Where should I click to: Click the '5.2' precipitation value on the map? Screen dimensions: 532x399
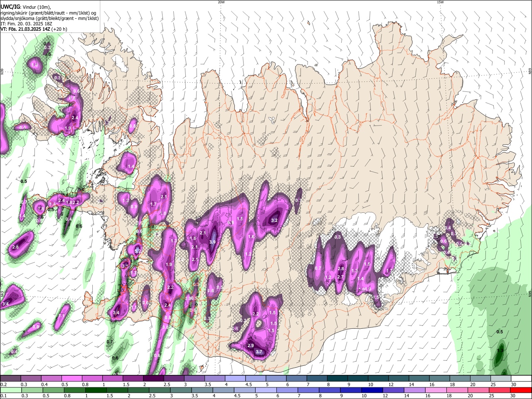[138, 251]
